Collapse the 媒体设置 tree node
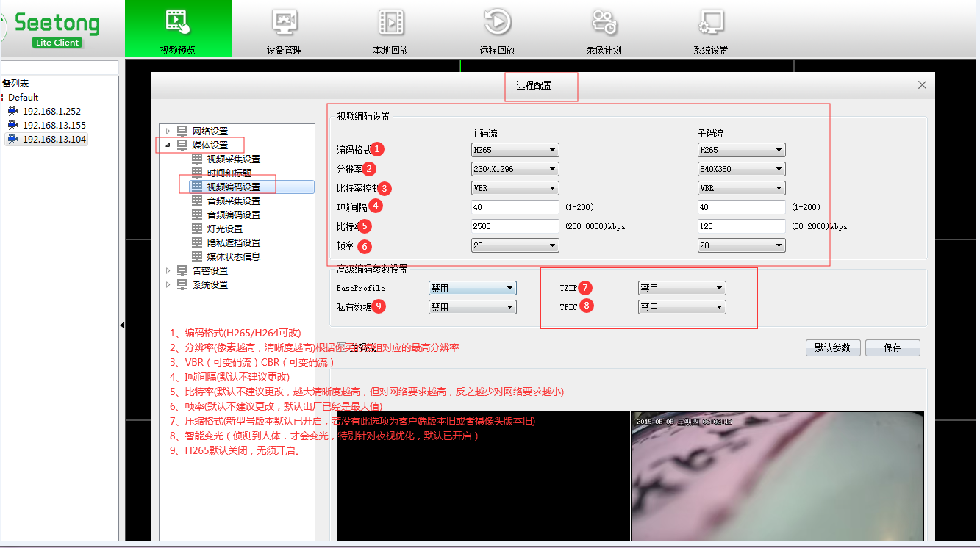This screenshot has width=980, height=548. click(x=168, y=145)
